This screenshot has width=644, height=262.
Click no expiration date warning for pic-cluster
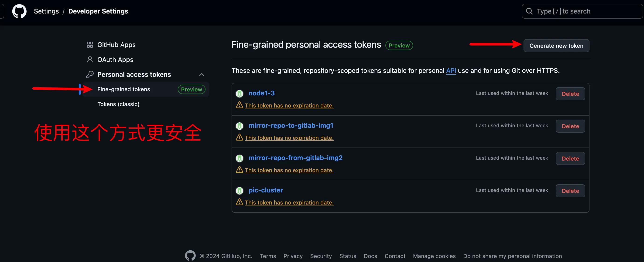click(289, 203)
